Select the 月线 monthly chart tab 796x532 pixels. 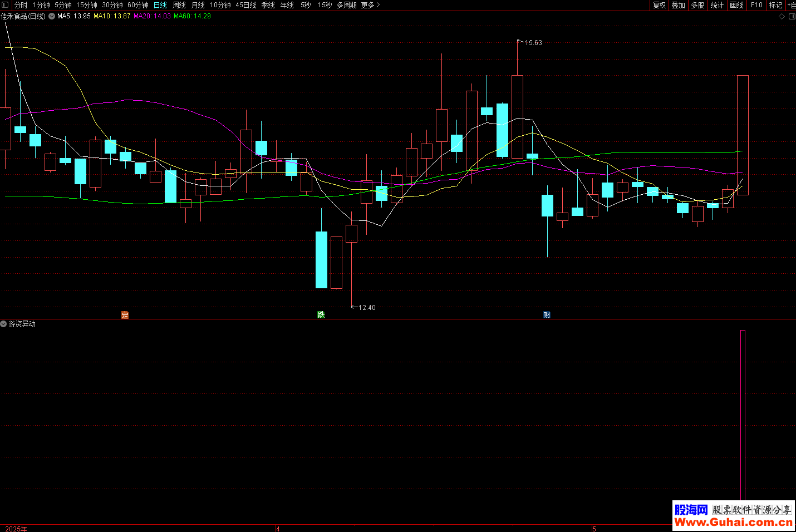[x=198, y=5]
